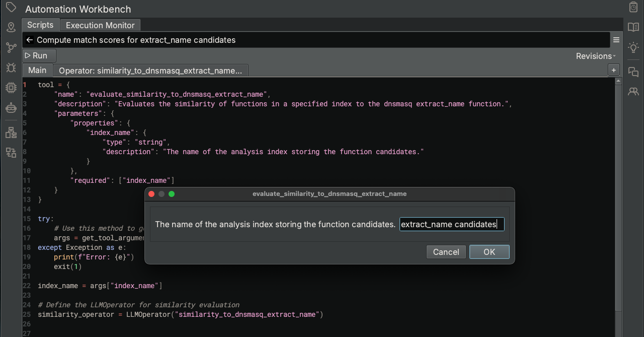
Task: Open the chat bubbles panel
Action: pyautogui.click(x=633, y=72)
